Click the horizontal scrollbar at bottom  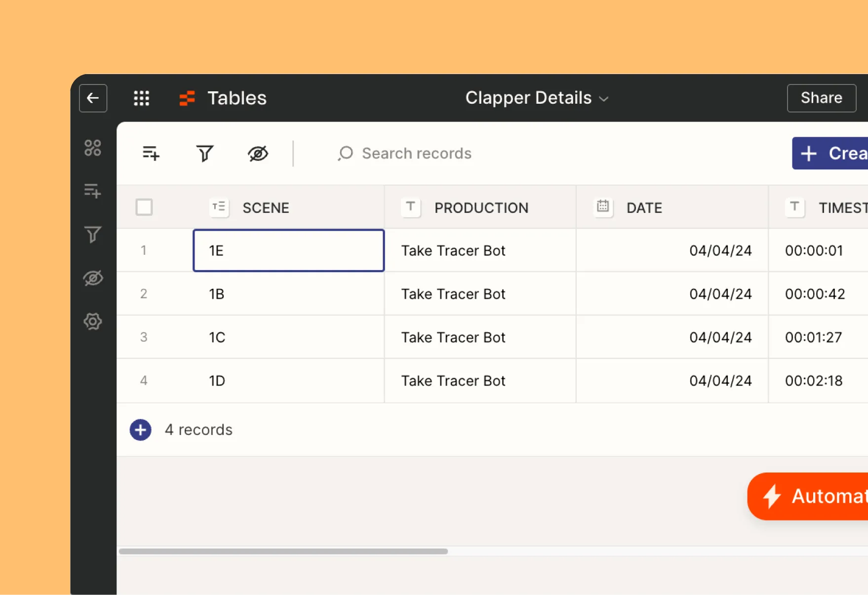[283, 551]
